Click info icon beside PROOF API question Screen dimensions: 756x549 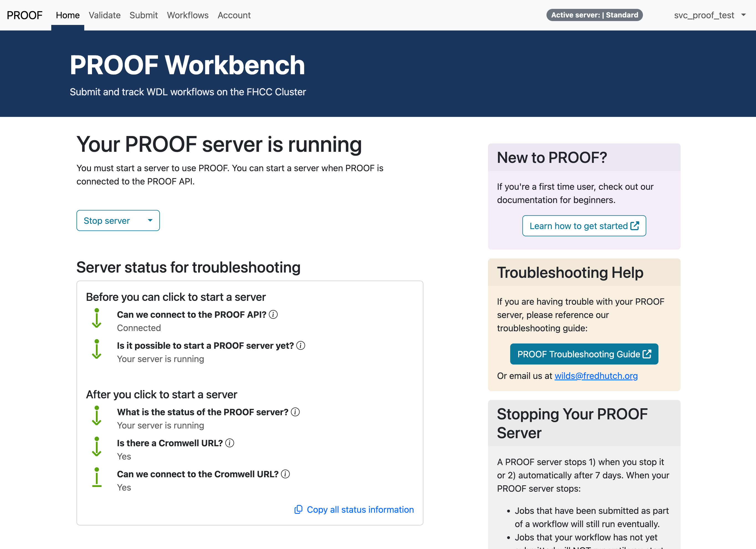point(273,314)
